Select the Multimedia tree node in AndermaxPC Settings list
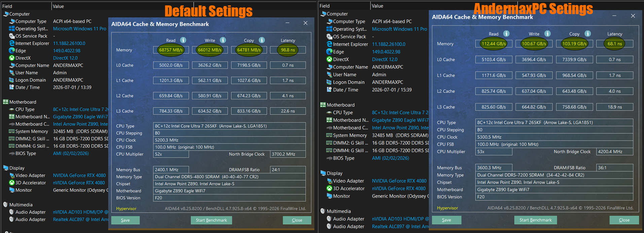644x233 pixels. coord(338,211)
